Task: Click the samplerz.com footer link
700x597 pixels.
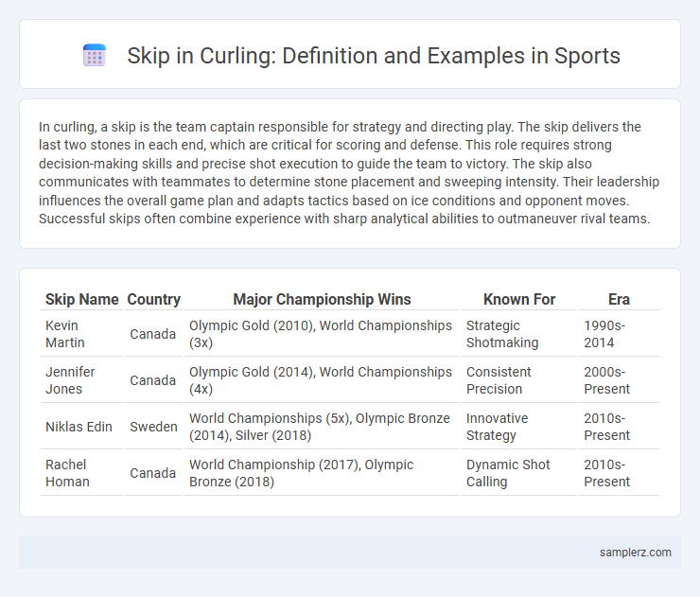Action: coord(636,553)
